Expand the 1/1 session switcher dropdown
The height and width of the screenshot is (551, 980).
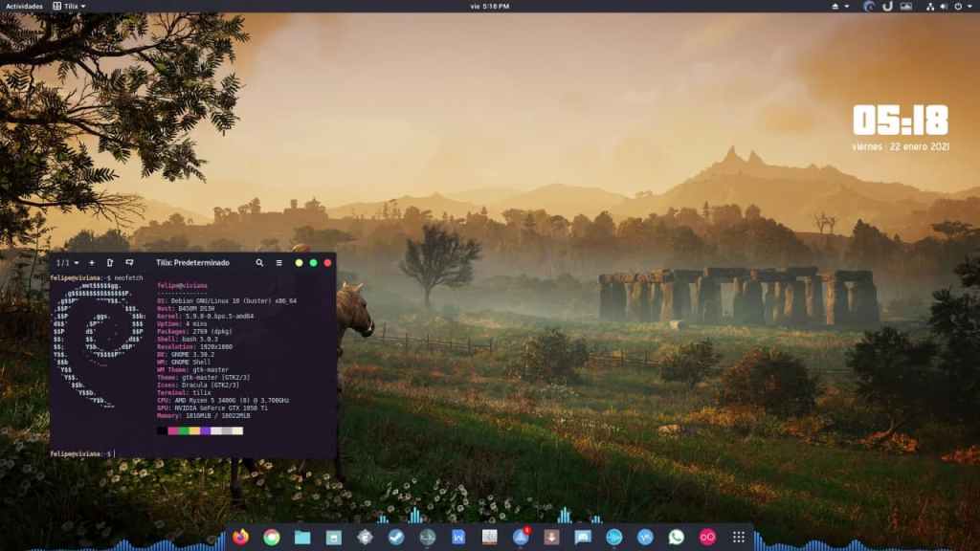[64, 262]
